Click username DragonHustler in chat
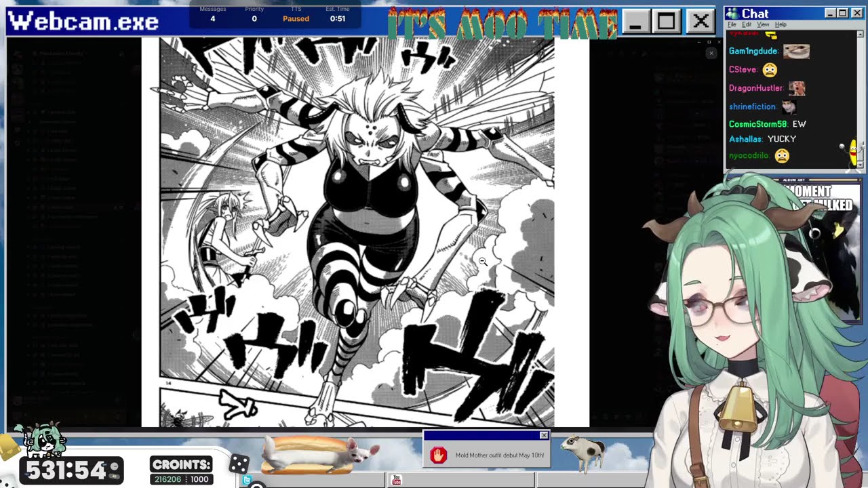 click(756, 88)
